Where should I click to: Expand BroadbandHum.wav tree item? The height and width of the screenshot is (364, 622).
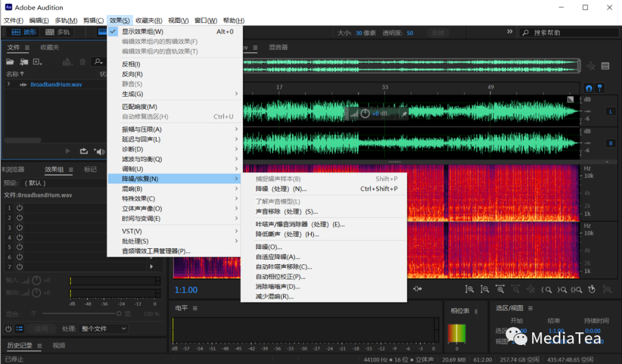click(9, 84)
